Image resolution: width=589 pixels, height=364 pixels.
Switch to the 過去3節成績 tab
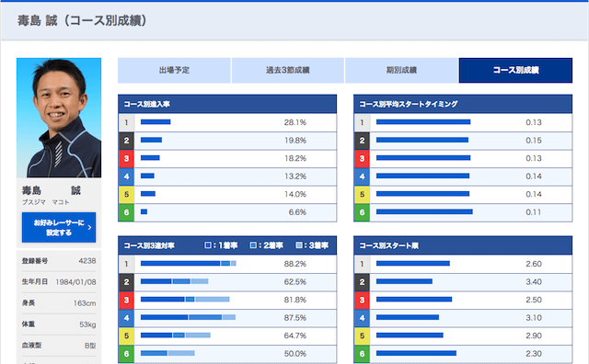point(288,70)
